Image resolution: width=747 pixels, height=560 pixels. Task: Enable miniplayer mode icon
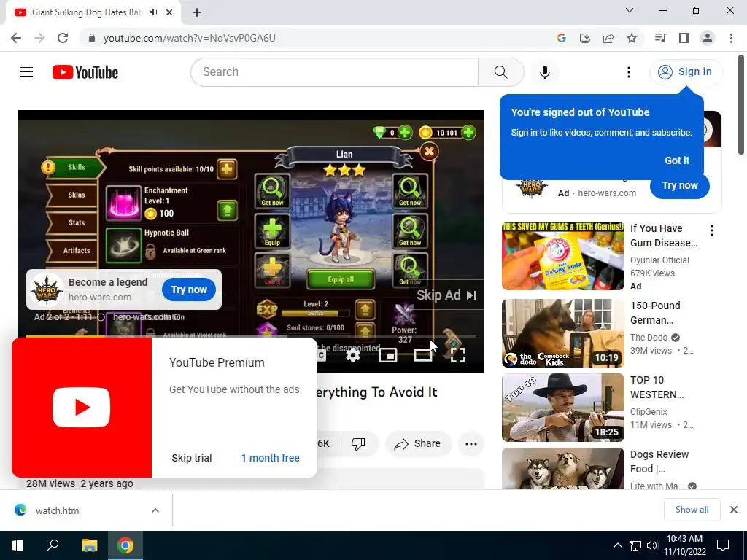[388, 355]
